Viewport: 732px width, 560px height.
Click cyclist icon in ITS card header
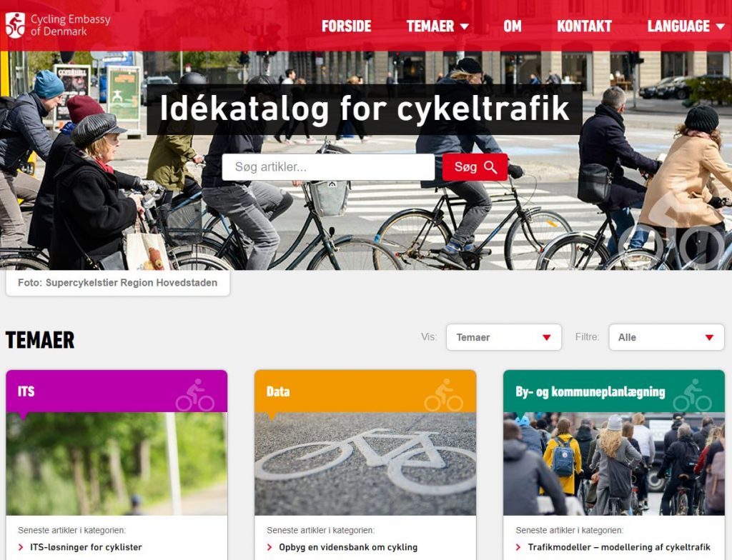point(195,395)
